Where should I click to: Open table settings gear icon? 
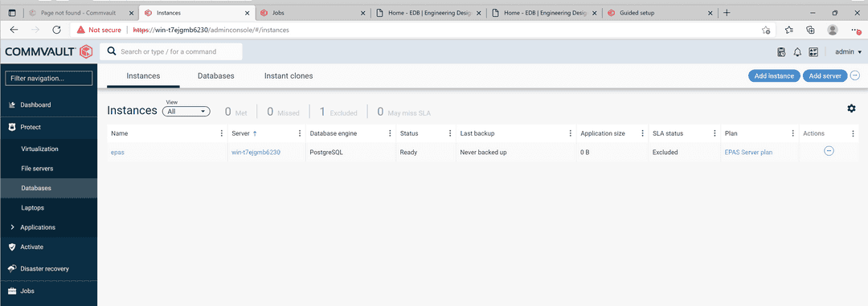[851, 108]
